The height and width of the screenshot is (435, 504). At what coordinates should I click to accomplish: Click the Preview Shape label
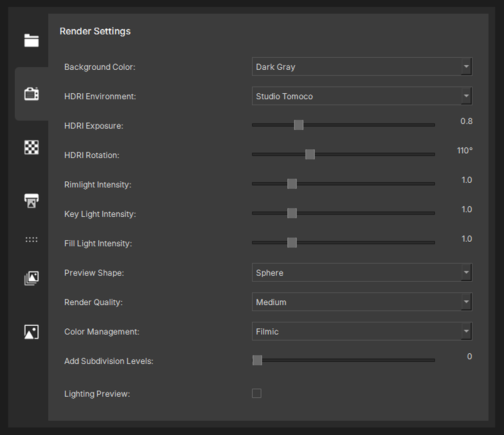point(94,273)
